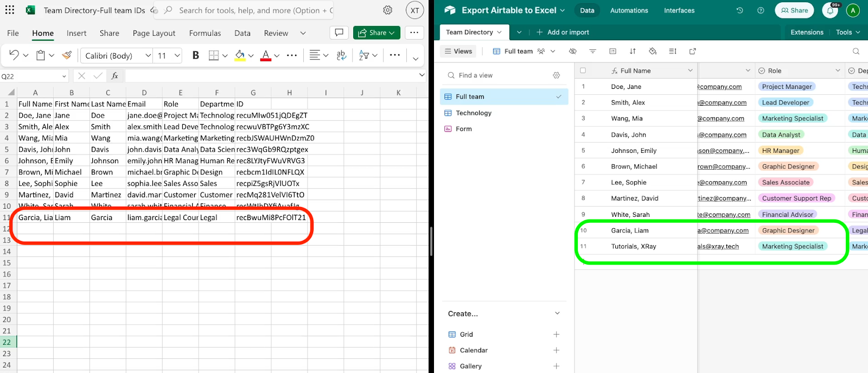This screenshot has height=373, width=868.
Task: Click the Group records icon in Airtable
Action: coord(612,51)
